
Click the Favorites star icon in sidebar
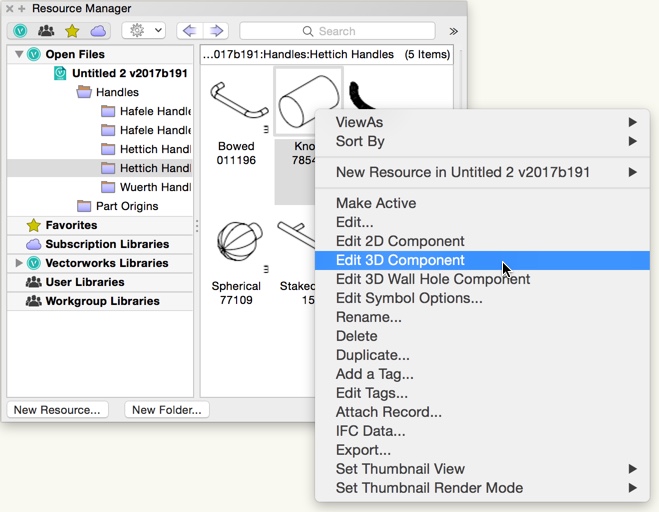pyautogui.click(x=33, y=225)
